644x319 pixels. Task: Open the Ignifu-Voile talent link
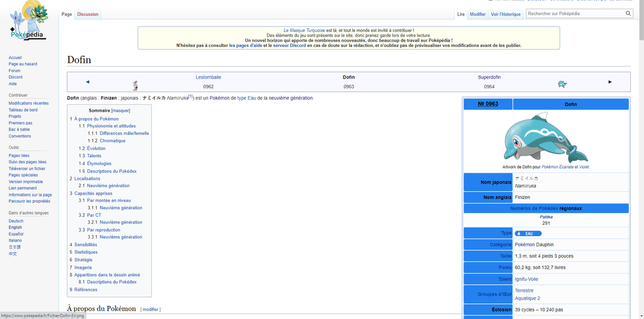[x=526, y=279]
